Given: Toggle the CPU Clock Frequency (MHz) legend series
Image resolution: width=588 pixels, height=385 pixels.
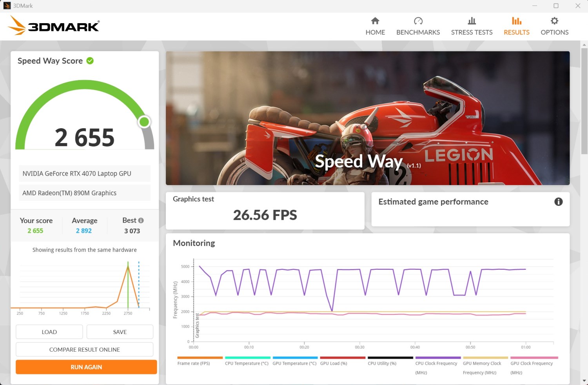Looking at the screenshot, I should click(438, 366).
